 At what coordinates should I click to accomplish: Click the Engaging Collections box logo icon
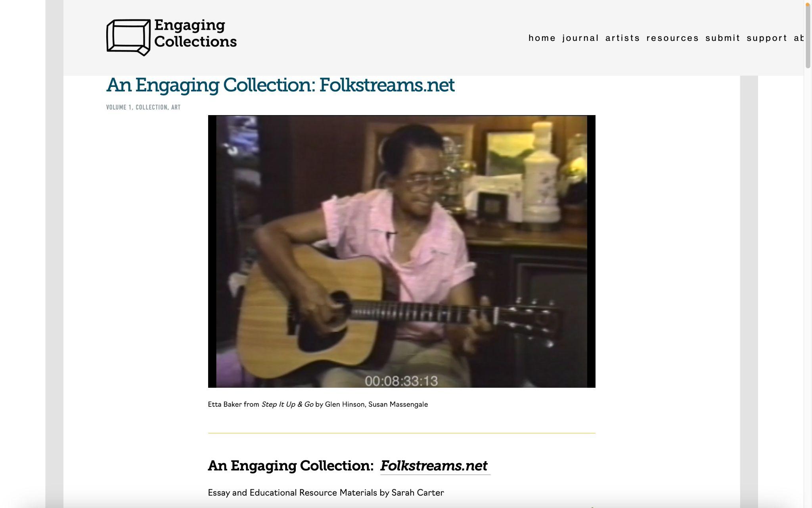[x=128, y=37]
